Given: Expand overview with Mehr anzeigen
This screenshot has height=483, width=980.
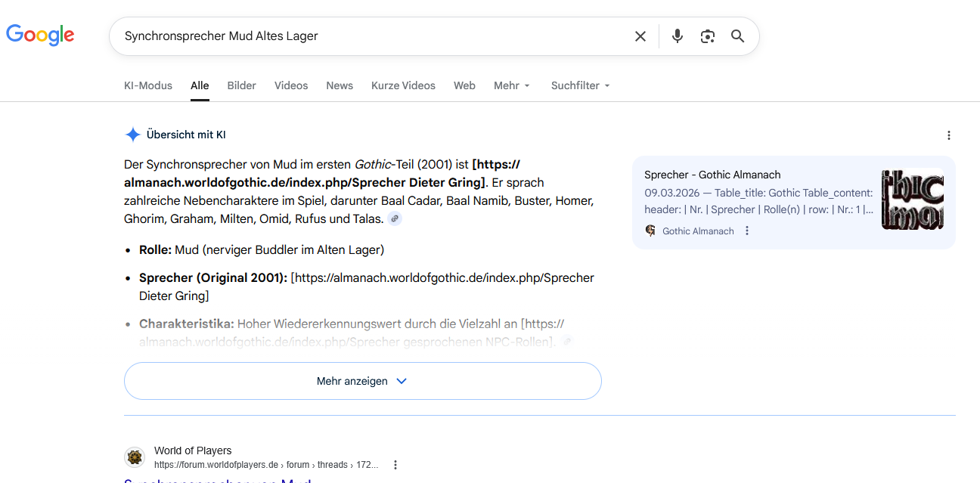Looking at the screenshot, I should (x=363, y=381).
